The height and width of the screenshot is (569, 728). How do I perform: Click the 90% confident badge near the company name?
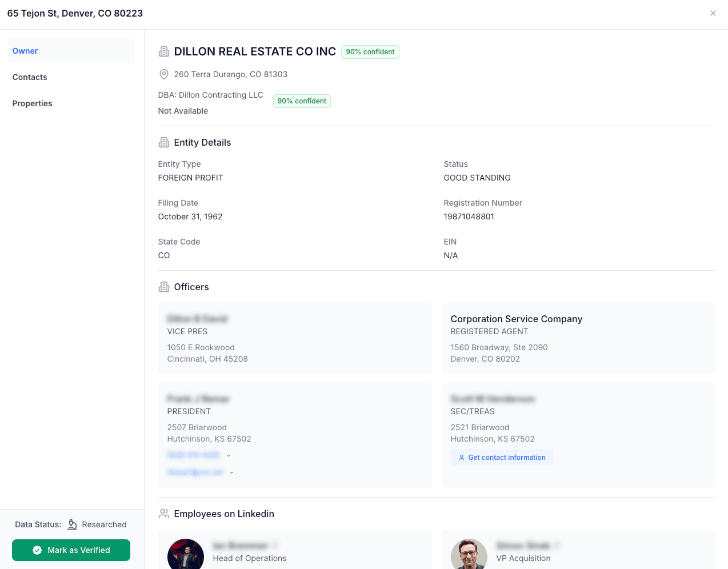(x=370, y=52)
